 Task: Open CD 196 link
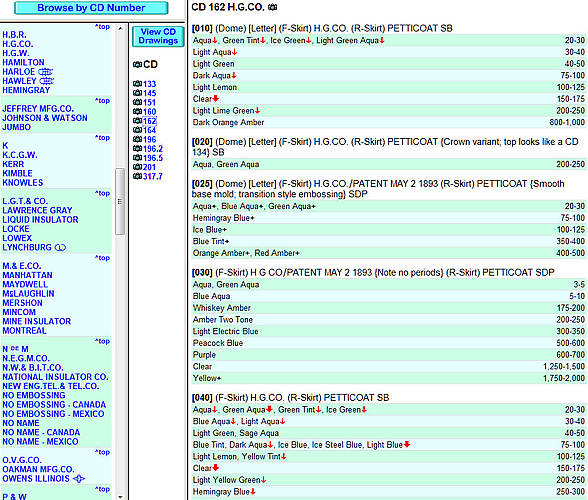149,139
